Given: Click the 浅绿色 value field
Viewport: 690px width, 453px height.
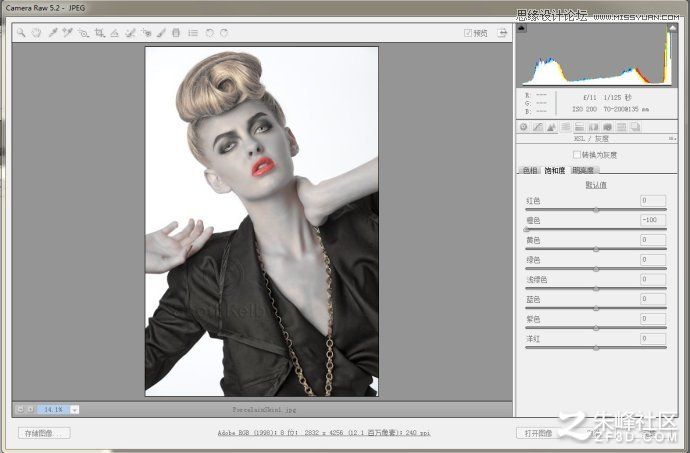Looking at the screenshot, I should tap(653, 279).
